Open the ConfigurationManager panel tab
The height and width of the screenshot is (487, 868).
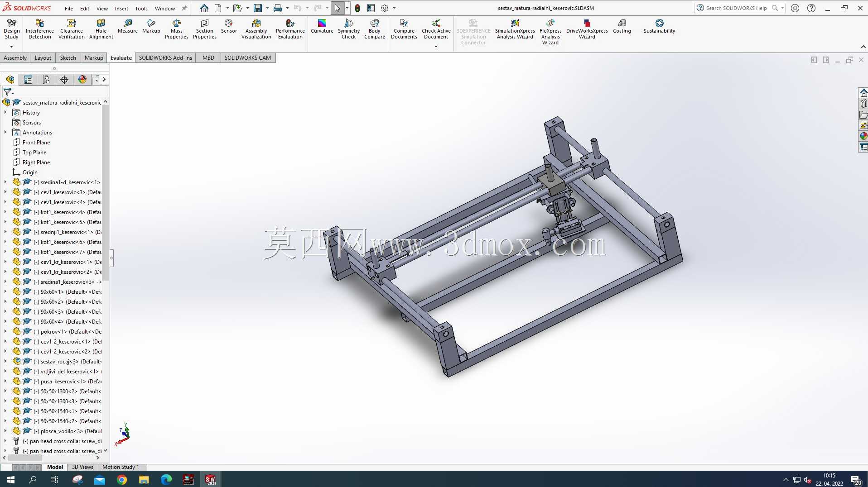coord(46,80)
